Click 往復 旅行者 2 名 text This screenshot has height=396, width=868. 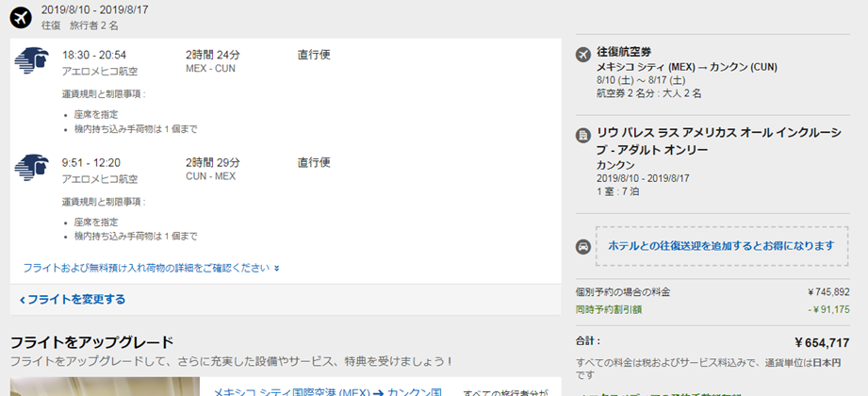click(x=80, y=25)
